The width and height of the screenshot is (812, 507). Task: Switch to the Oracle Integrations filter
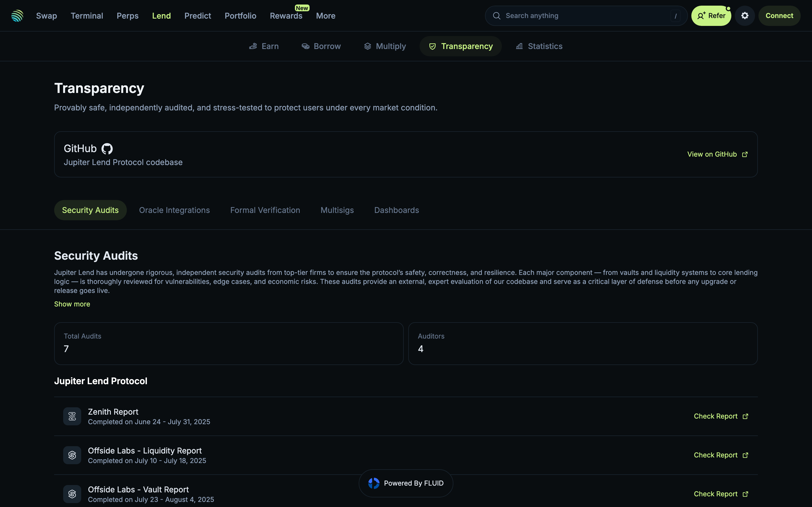pos(175,210)
